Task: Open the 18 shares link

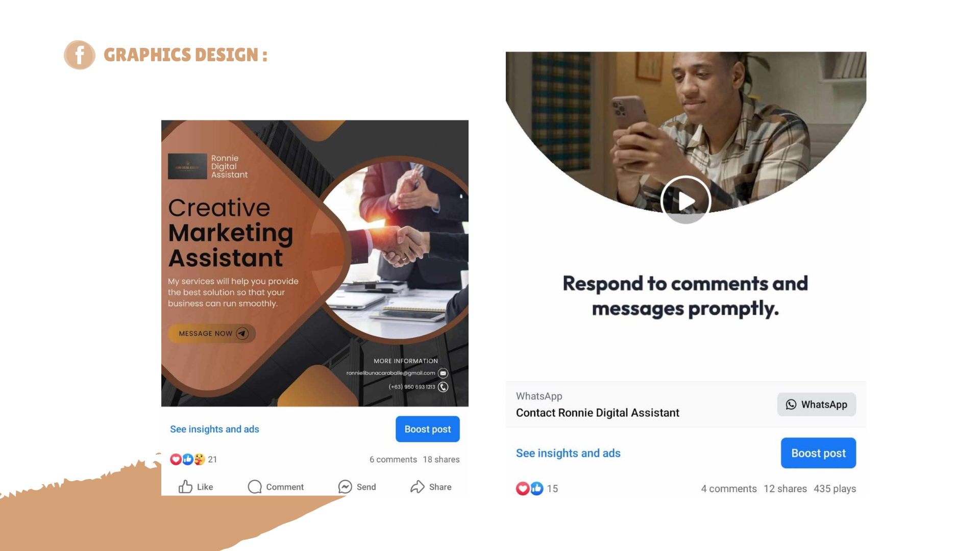Action: (x=441, y=459)
